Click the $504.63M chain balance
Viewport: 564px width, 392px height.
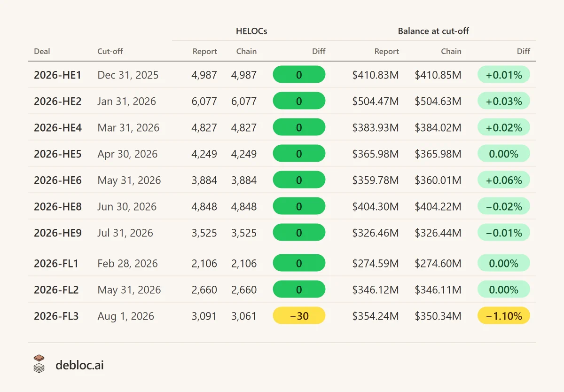(438, 101)
